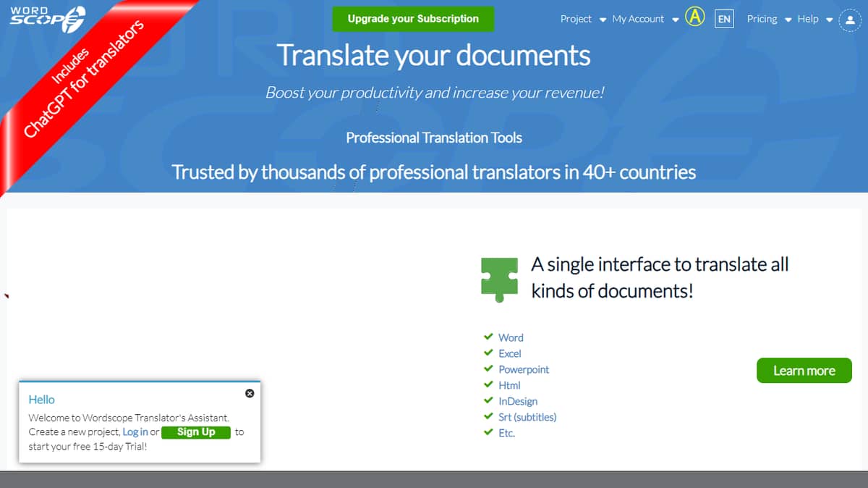Switch language using the EN button

724,20
